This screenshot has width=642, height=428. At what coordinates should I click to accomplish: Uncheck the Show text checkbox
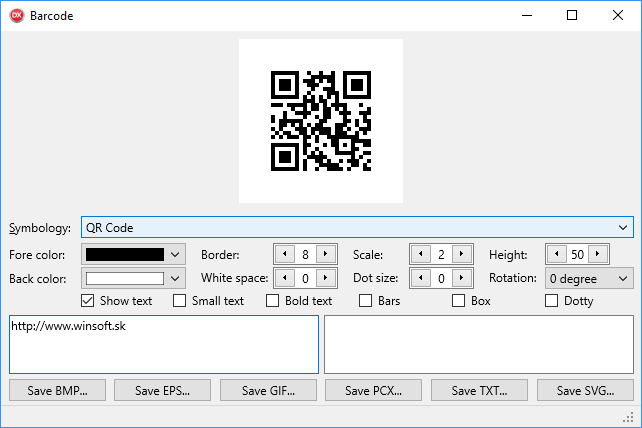(x=88, y=301)
